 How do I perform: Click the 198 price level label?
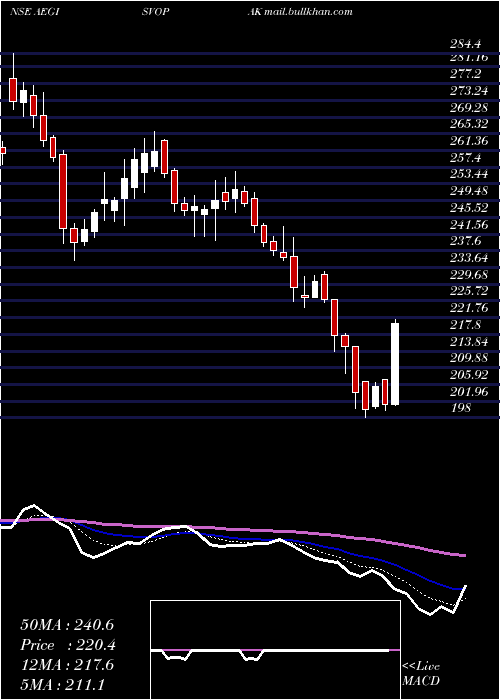pos(460,408)
